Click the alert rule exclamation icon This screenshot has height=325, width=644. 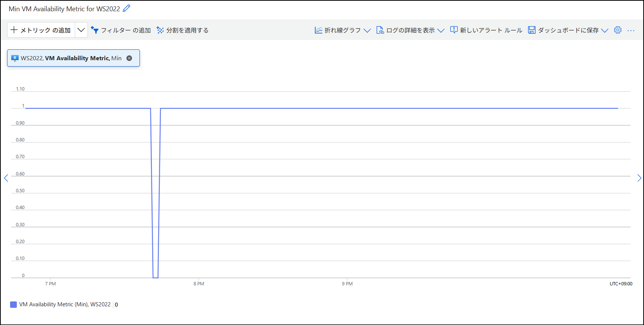[454, 30]
